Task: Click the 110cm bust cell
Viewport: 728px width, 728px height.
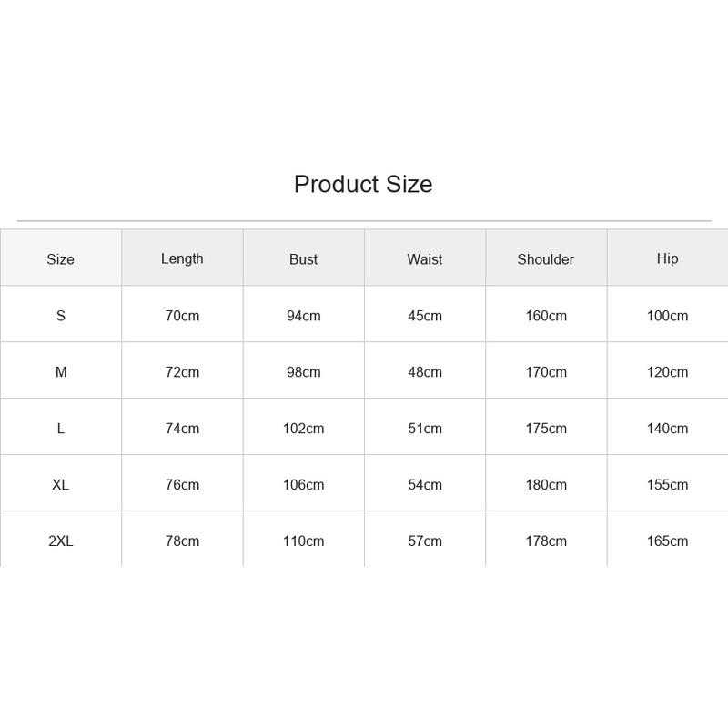Action: pos(303,541)
